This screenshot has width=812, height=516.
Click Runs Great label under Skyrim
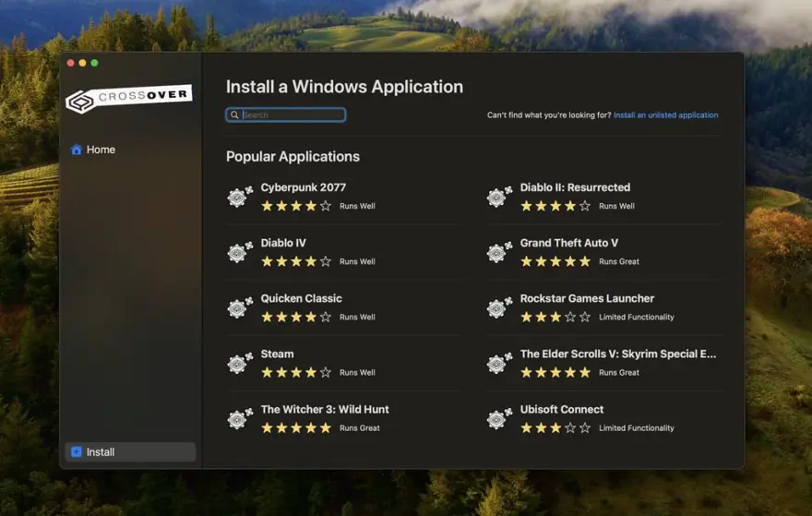click(619, 373)
